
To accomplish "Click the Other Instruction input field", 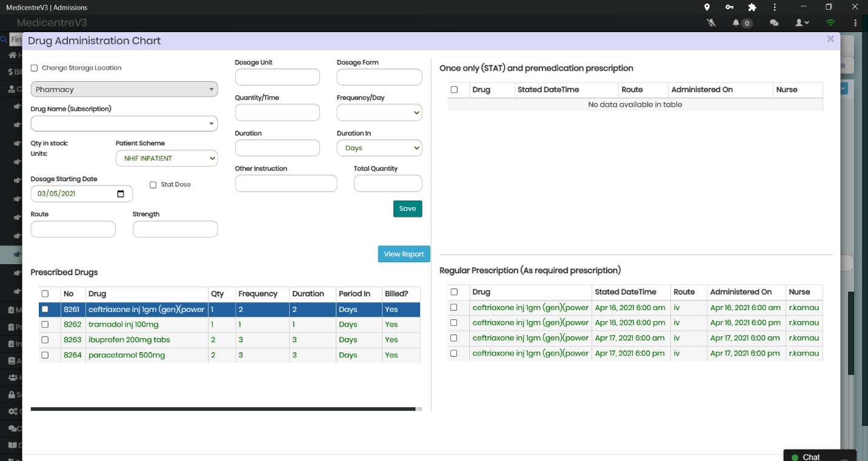I will (x=286, y=184).
